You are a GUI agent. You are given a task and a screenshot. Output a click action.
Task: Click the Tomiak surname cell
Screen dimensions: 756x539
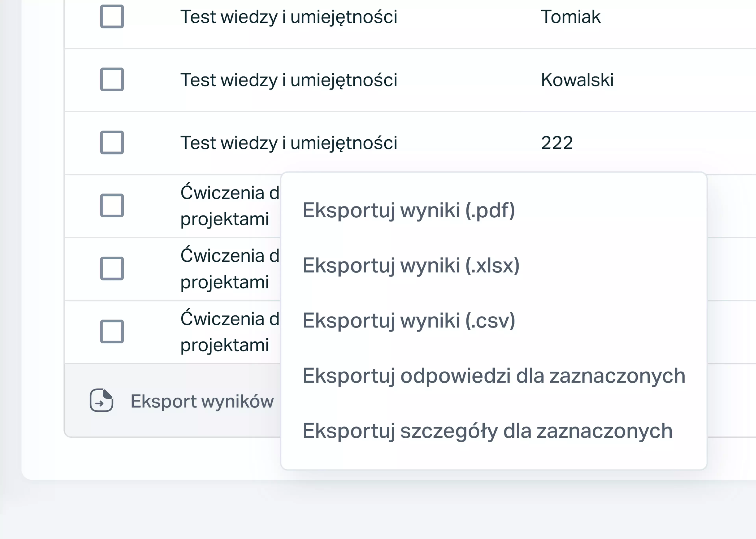(571, 17)
